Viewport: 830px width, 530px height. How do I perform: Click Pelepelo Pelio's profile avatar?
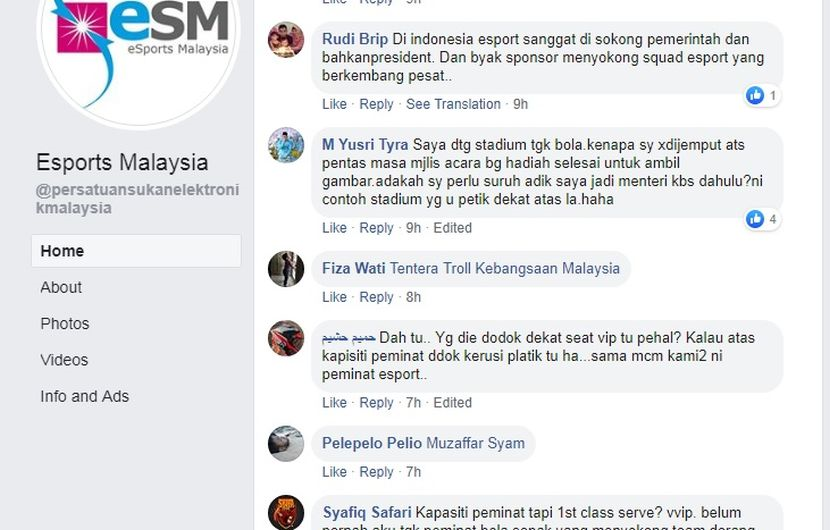tap(286, 444)
